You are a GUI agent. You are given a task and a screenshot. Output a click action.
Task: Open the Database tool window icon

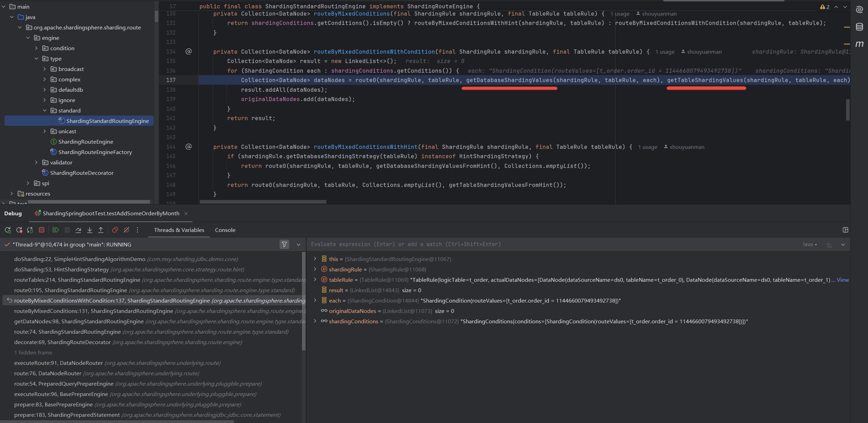tap(859, 27)
